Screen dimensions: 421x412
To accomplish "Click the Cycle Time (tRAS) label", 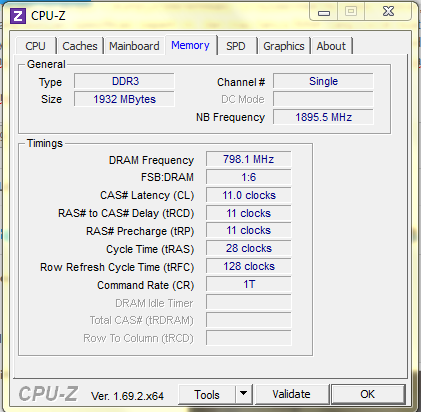I will [x=150, y=249].
